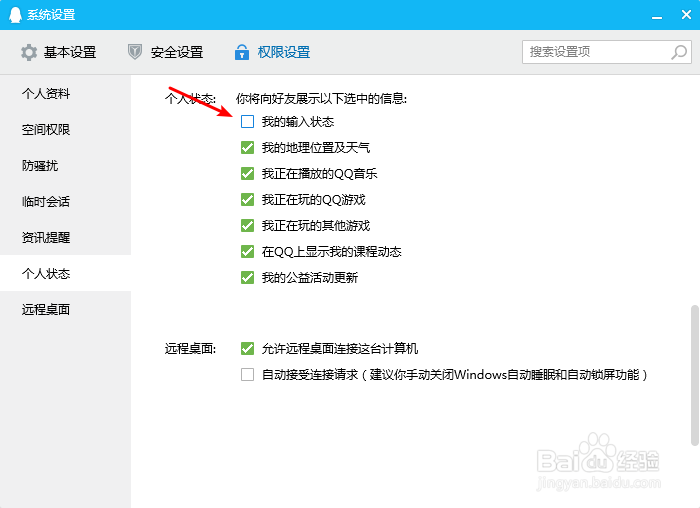Click the 你将向好友展示以下选中的信息 text

[x=321, y=98]
